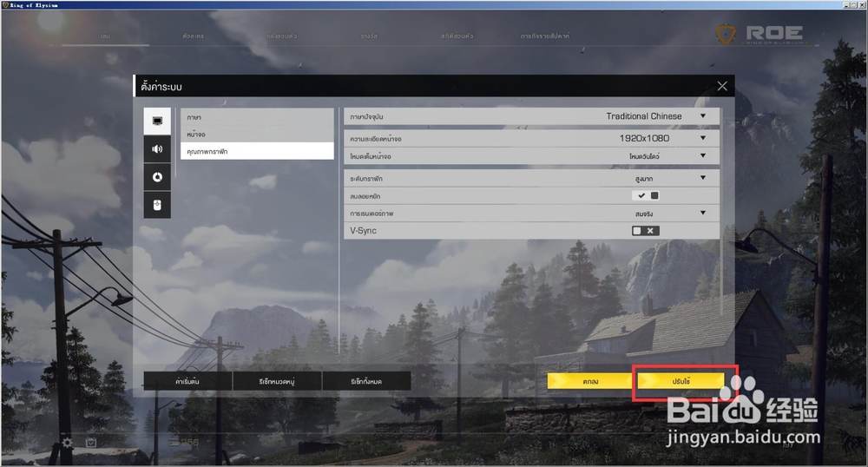The image size is (868, 467).
Task: Click the currency counter showing 256
Action: click(183, 442)
